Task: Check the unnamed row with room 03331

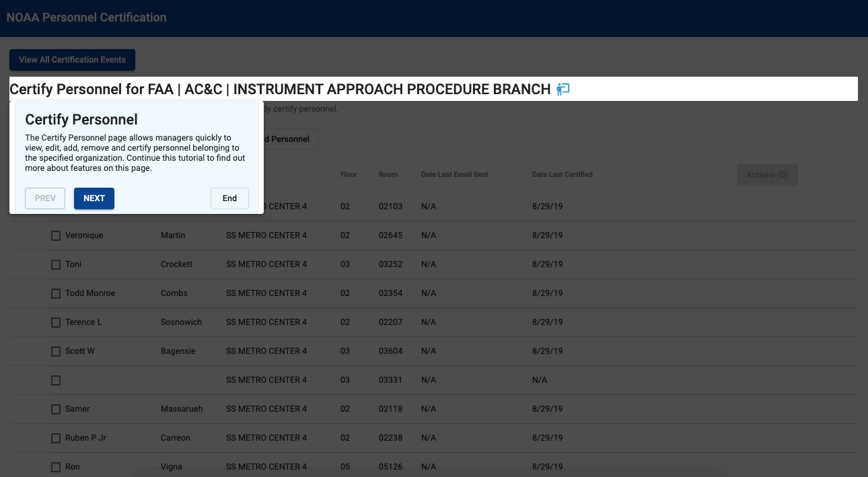Action: (x=56, y=381)
